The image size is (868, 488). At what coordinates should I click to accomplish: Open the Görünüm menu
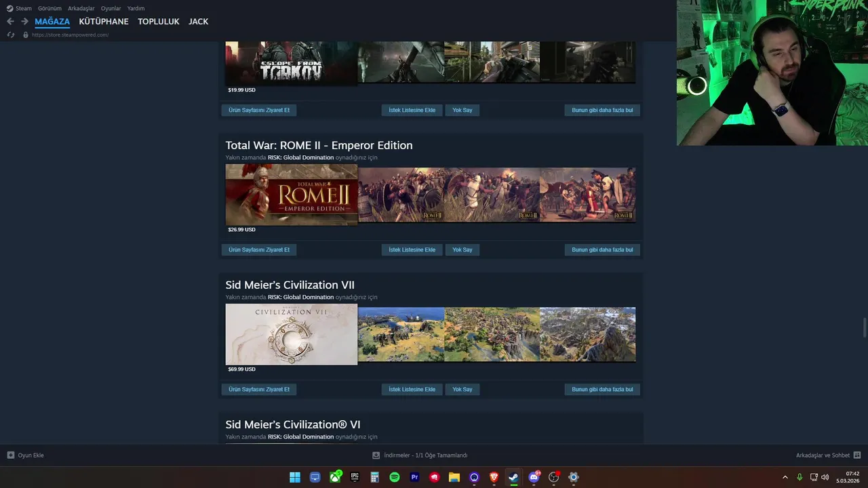50,8
